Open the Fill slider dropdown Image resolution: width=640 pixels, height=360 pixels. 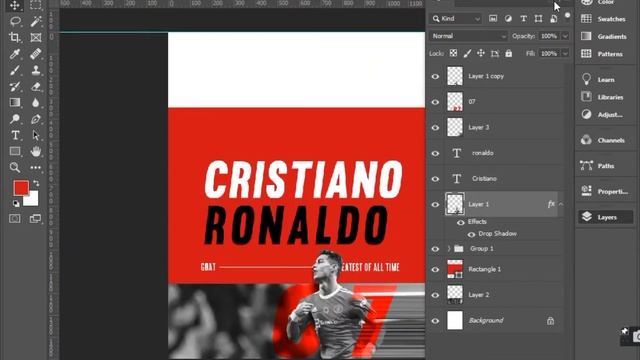tap(565, 53)
